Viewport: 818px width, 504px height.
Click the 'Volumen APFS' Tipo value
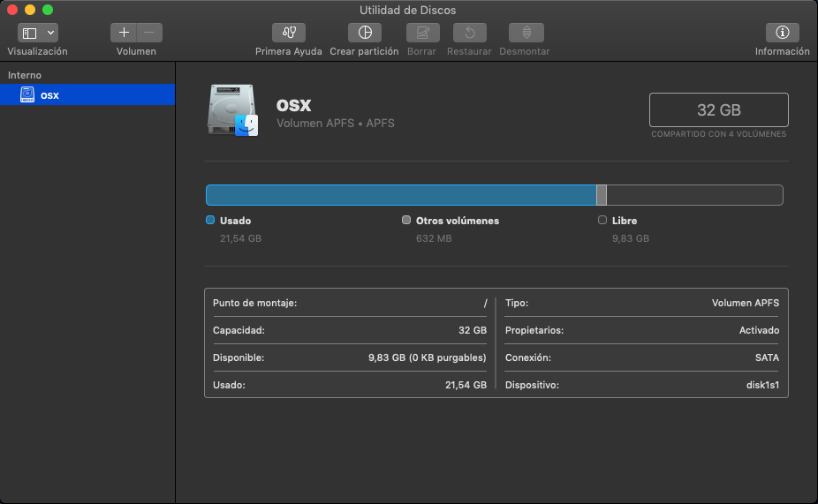click(746, 303)
